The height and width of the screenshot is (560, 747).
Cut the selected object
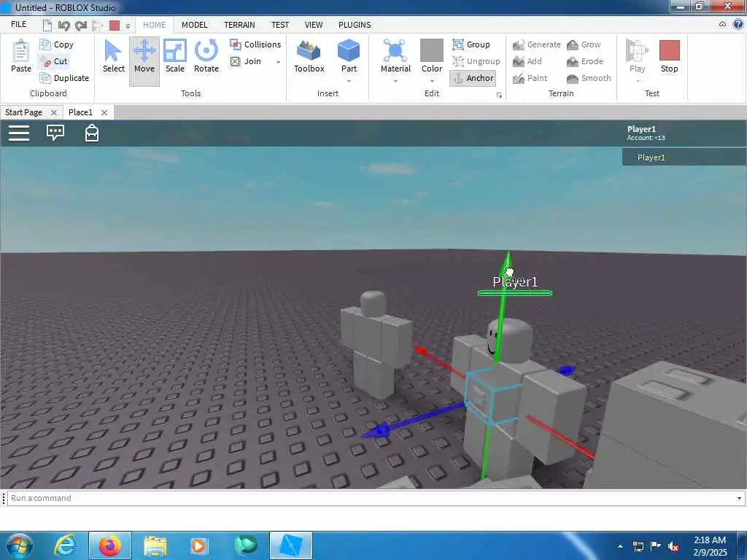tap(54, 61)
